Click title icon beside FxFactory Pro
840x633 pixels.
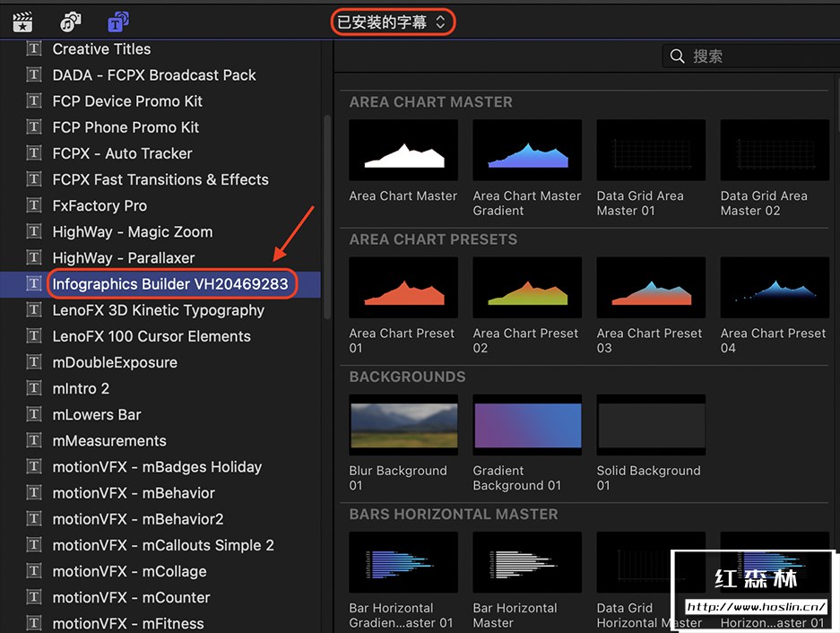(x=34, y=205)
